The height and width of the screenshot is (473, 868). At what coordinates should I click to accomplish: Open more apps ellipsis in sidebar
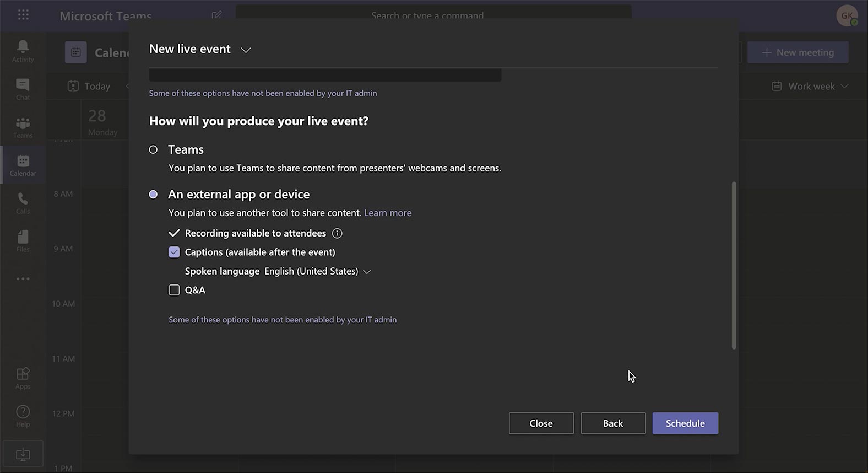point(23,279)
